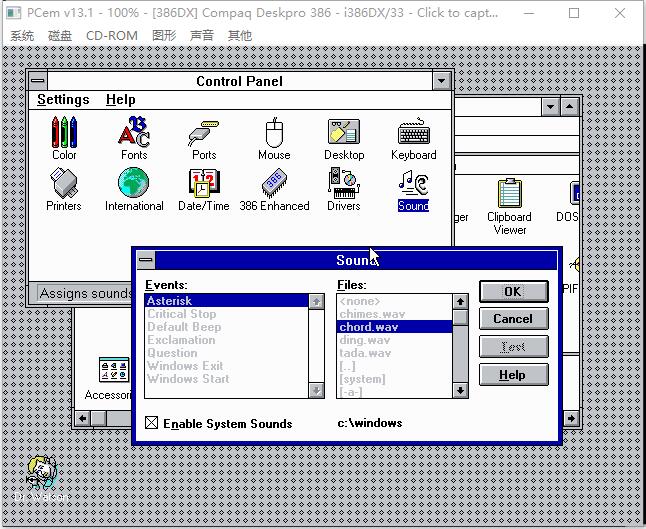Click the Files list scroll up arrow
646x529 pixels.
pos(460,302)
